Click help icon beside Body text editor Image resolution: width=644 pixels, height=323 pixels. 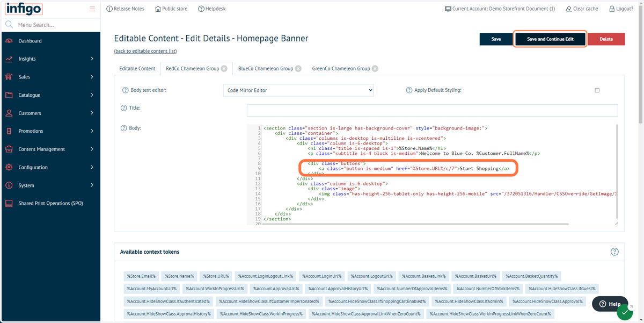coord(126,90)
